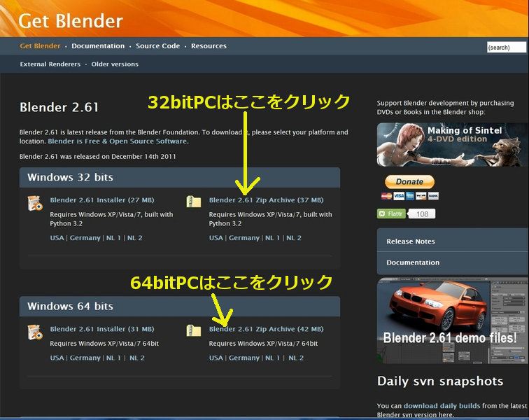Click the Flattr count 108
The width and height of the screenshot is (529, 420).
(x=422, y=213)
